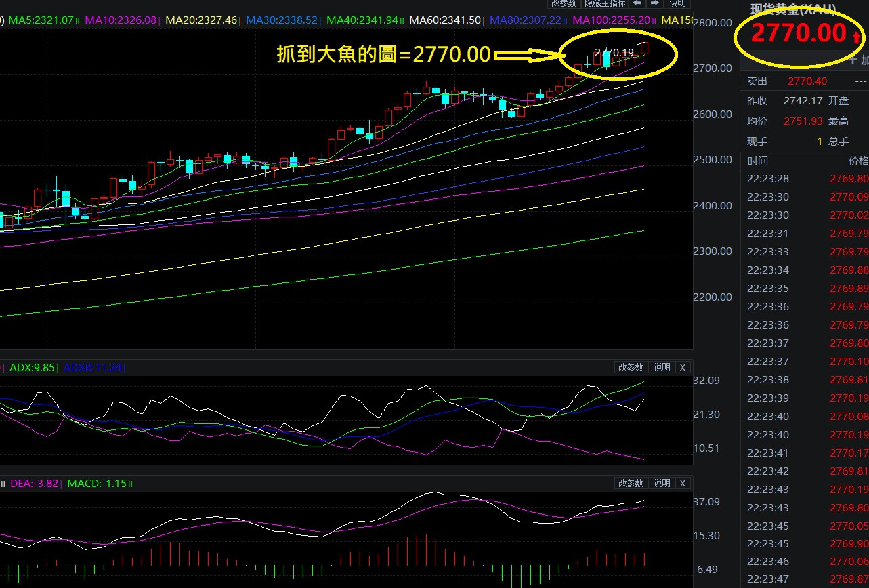Screen dimensions: 869x588
Task: Open 改参数 for the main chart
Action: click(x=562, y=3)
